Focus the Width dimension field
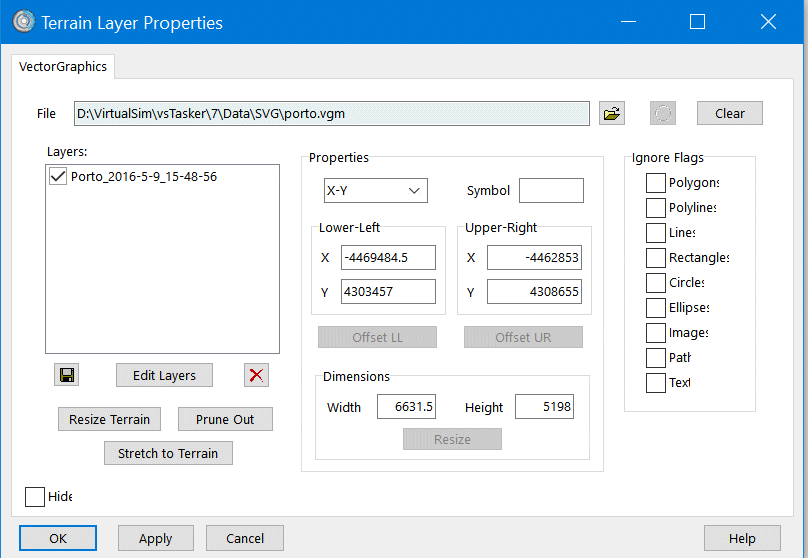The width and height of the screenshot is (808, 558). [x=406, y=407]
